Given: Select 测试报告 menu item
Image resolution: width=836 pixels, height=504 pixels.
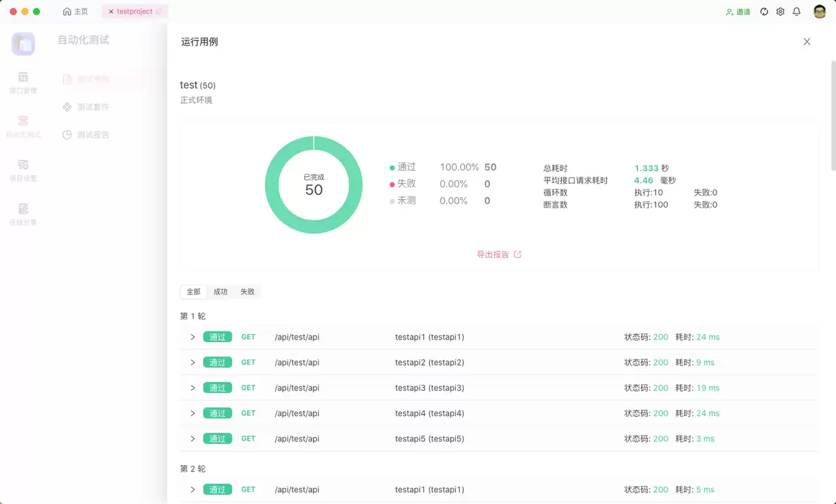Looking at the screenshot, I should [x=93, y=135].
